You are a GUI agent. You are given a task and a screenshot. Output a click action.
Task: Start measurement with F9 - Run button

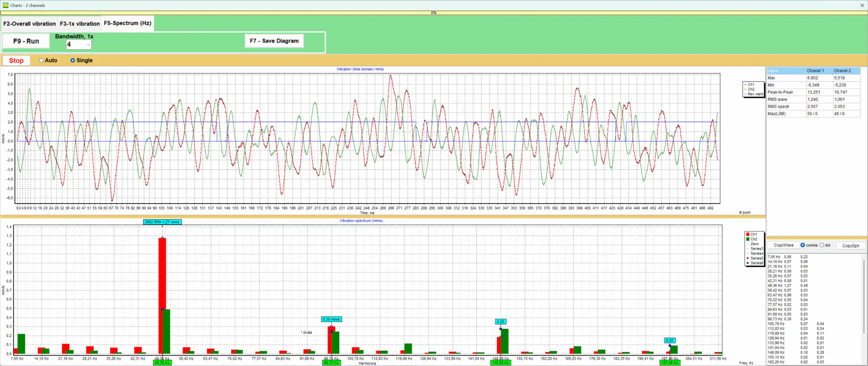click(x=26, y=41)
